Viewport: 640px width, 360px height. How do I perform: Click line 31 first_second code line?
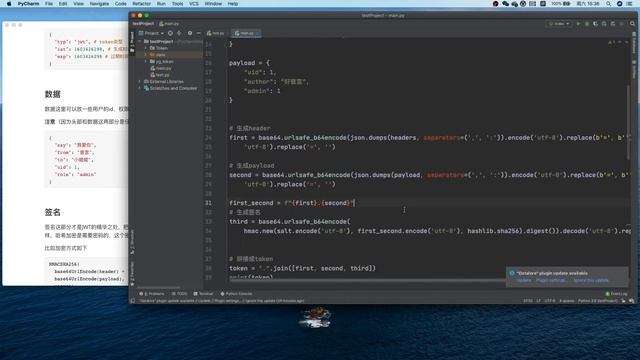click(292, 203)
